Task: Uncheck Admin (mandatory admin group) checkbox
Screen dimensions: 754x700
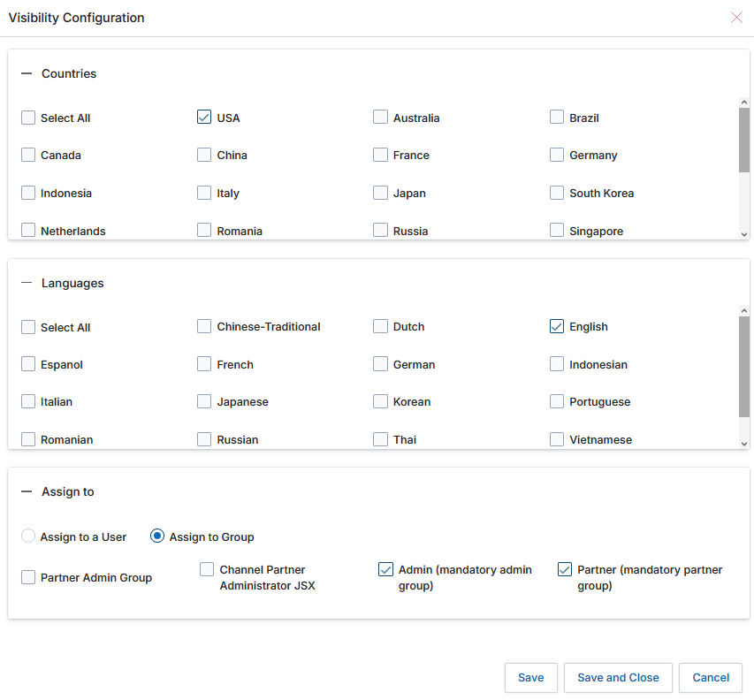Action: coord(385,569)
